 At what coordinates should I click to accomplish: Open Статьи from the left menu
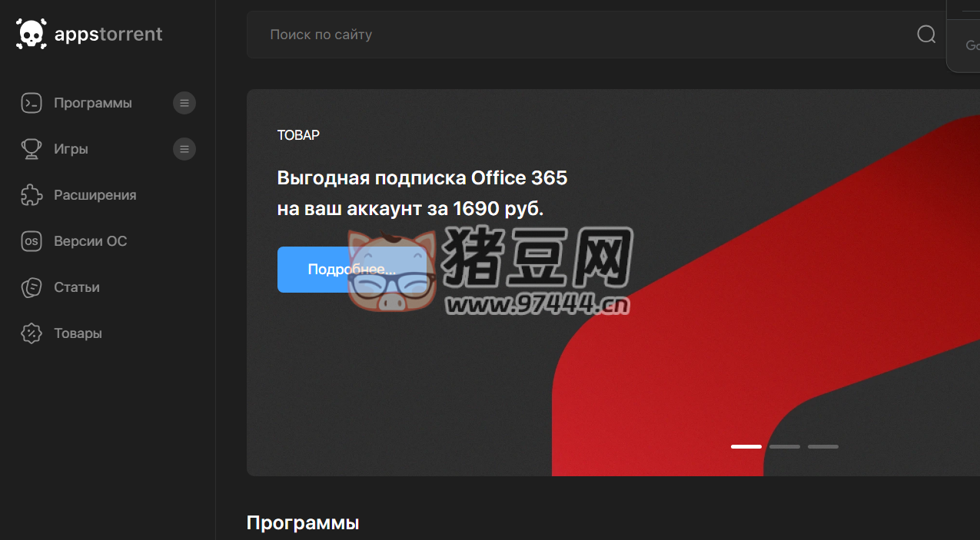[76, 287]
